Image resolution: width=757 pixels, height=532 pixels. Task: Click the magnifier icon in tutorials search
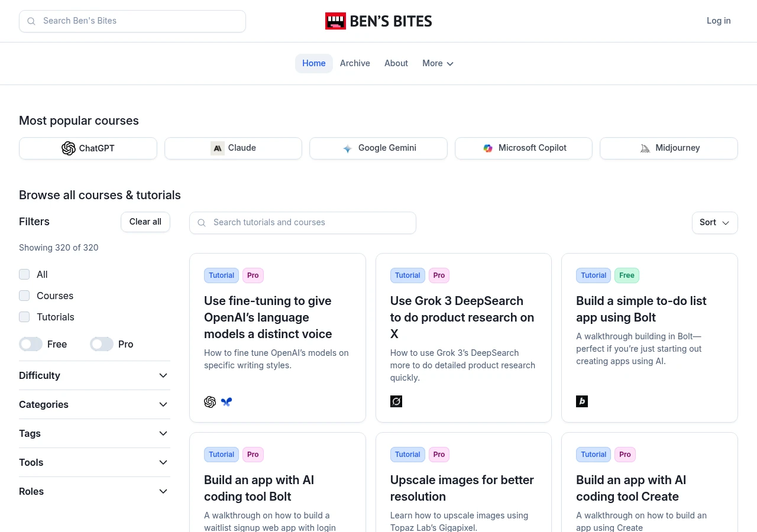point(202,223)
